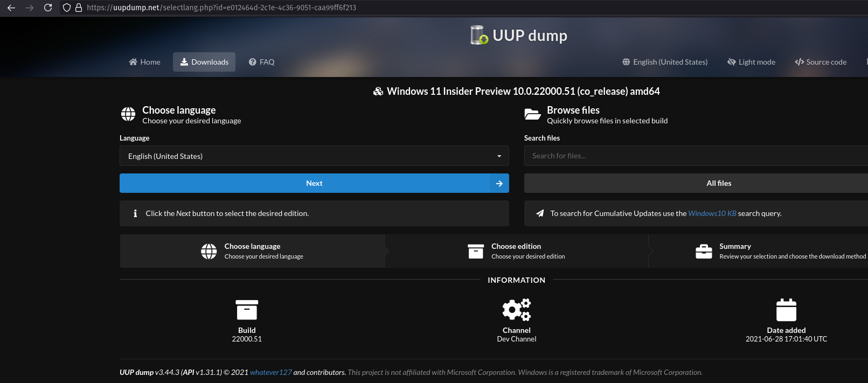Click the Date added calendar icon
The image size is (868, 383).
(786, 310)
